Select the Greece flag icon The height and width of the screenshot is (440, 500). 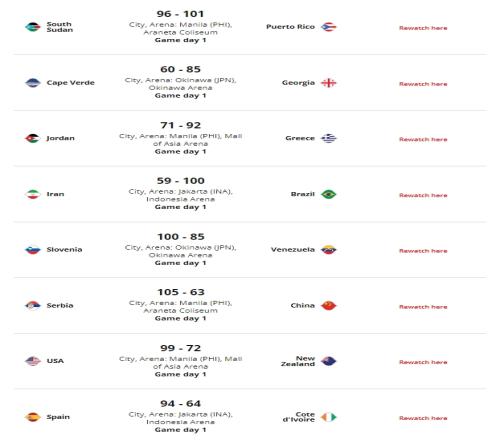pyautogui.click(x=329, y=138)
